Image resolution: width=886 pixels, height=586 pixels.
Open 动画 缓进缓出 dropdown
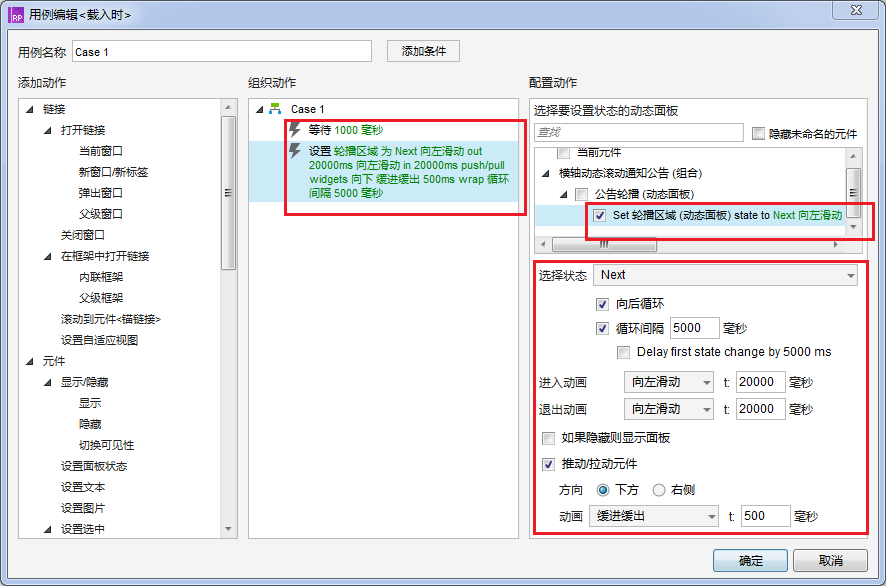[654, 516]
